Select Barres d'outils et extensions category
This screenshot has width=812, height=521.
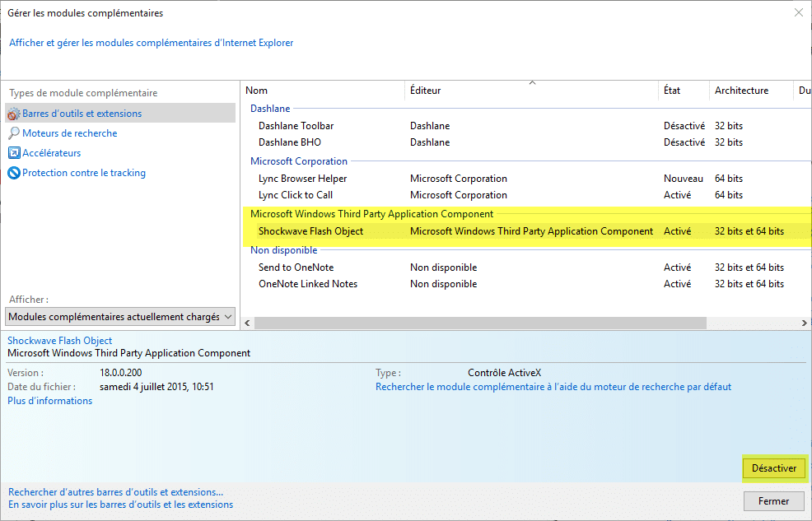click(x=120, y=113)
